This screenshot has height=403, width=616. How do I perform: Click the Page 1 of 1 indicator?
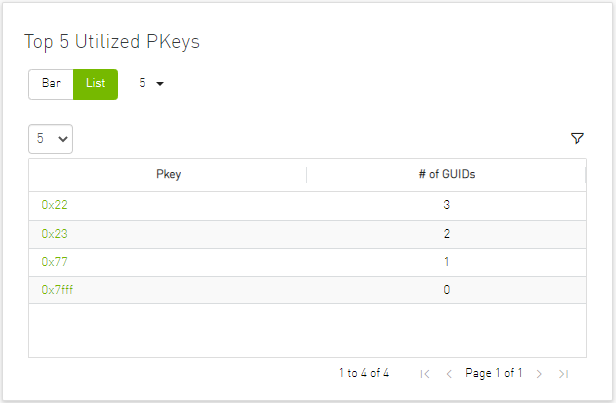coord(494,374)
